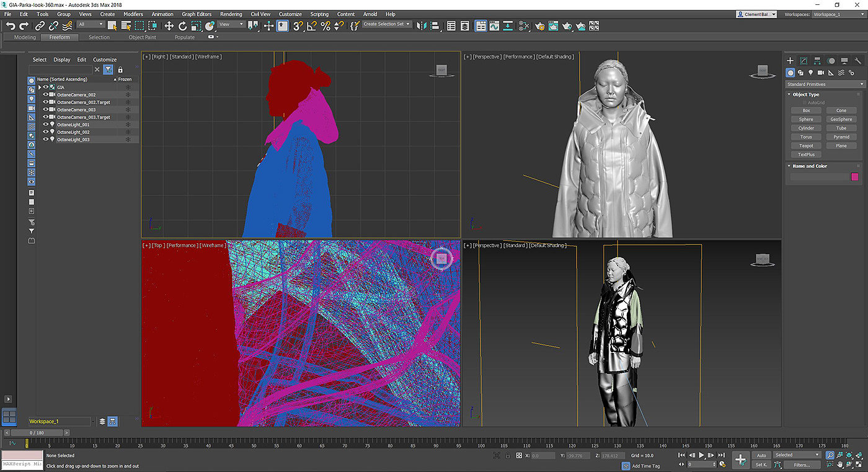The image size is (868, 472).
Task: Expand the GIA object tree node
Action: 40,87
